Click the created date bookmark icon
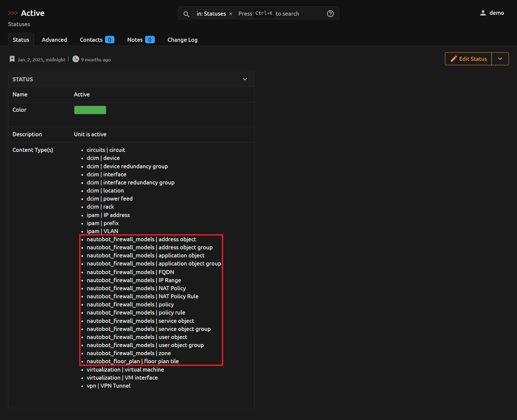This screenshot has height=420, width=517. [x=12, y=59]
